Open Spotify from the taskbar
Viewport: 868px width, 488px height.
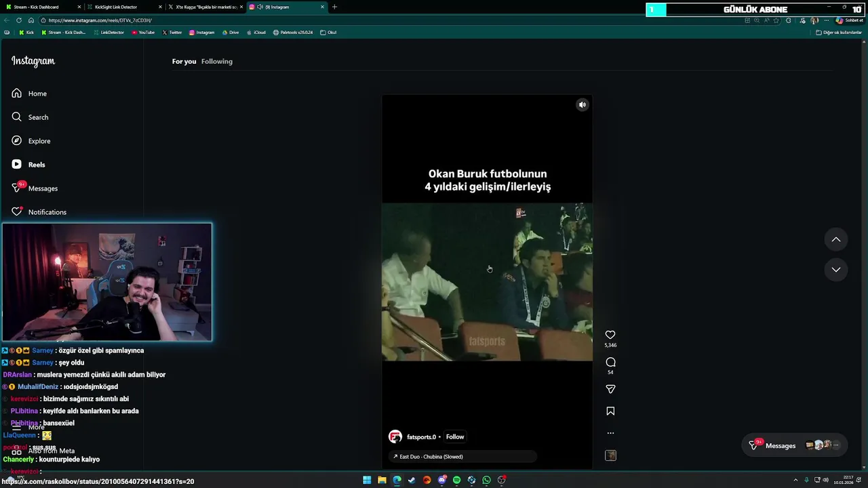(x=456, y=480)
